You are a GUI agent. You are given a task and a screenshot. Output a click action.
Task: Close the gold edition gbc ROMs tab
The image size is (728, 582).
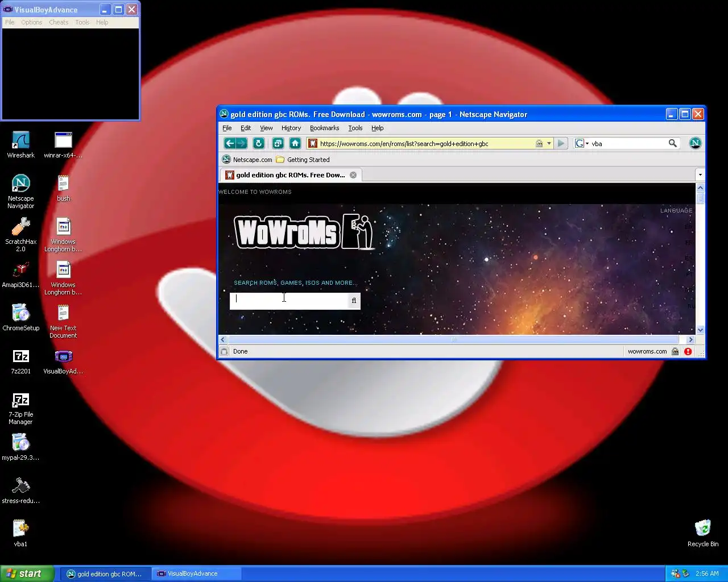coord(353,175)
